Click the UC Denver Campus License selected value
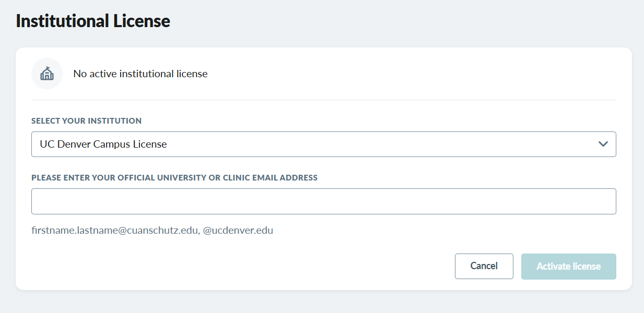The height and width of the screenshot is (313, 644). (x=103, y=144)
